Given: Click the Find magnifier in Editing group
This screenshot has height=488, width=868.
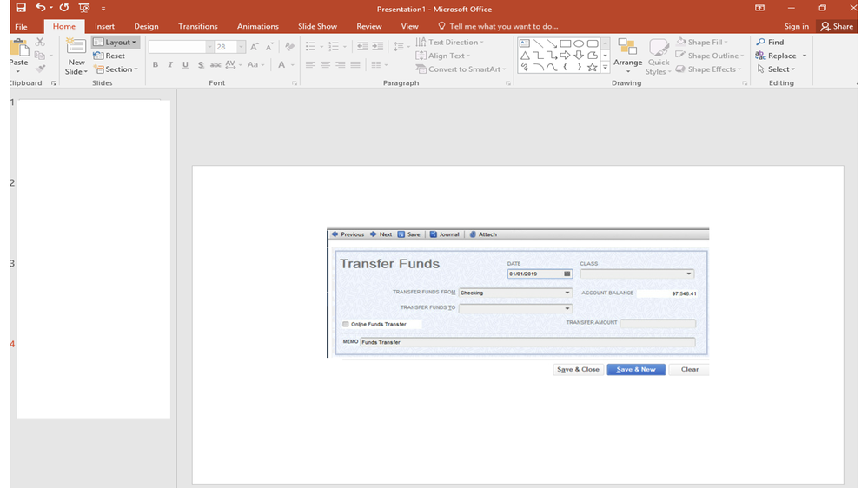Looking at the screenshot, I should [x=761, y=42].
